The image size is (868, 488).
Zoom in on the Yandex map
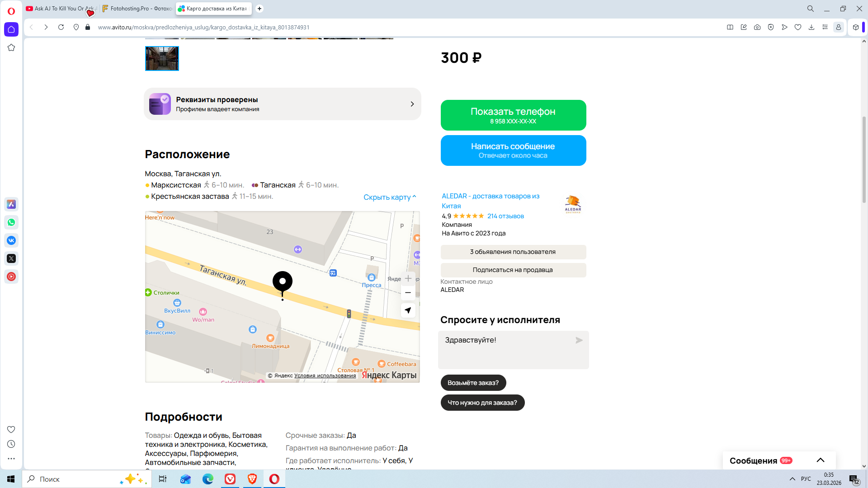pos(408,278)
